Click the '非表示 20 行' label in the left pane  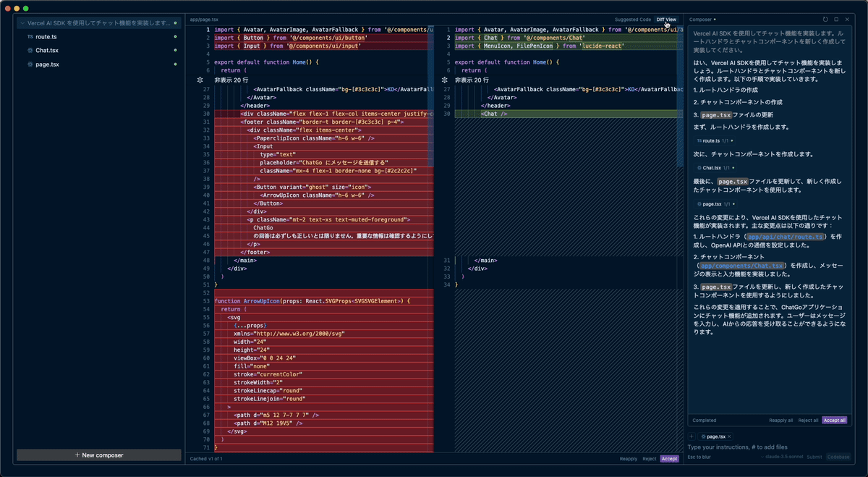tap(231, 80)
